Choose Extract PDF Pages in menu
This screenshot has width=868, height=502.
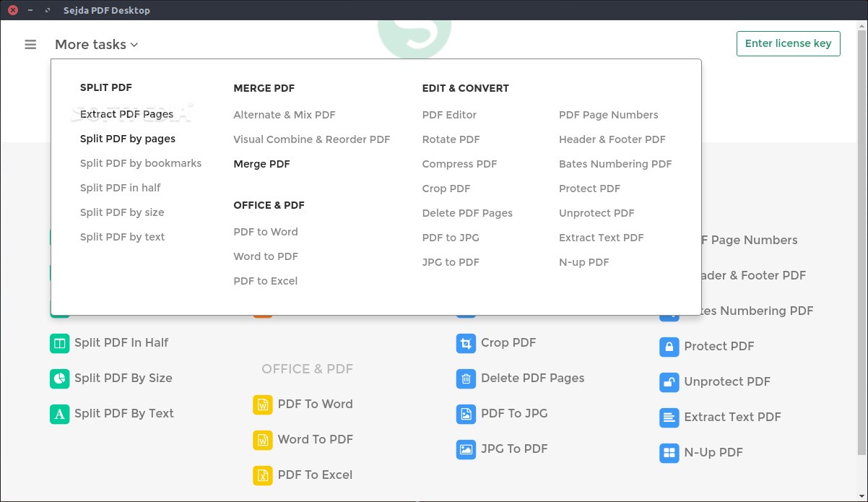tap(126, 114)
